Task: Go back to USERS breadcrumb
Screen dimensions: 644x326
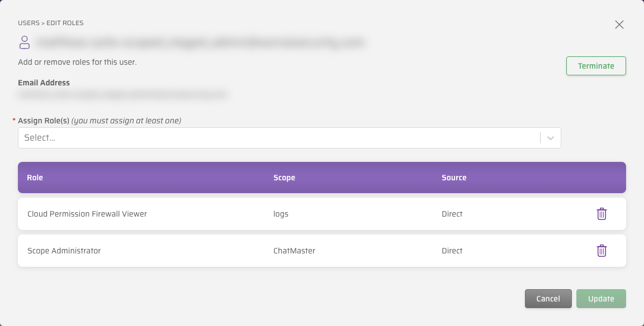Action: point(29,23)
